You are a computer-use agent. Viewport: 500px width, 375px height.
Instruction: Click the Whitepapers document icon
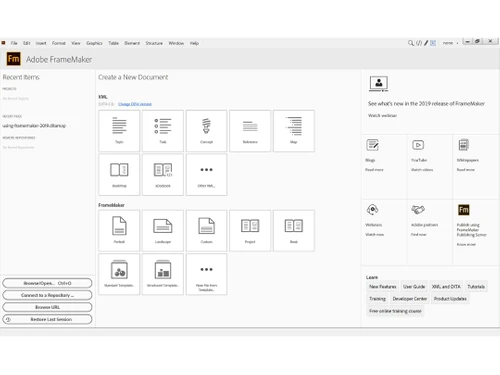point(463,145)
